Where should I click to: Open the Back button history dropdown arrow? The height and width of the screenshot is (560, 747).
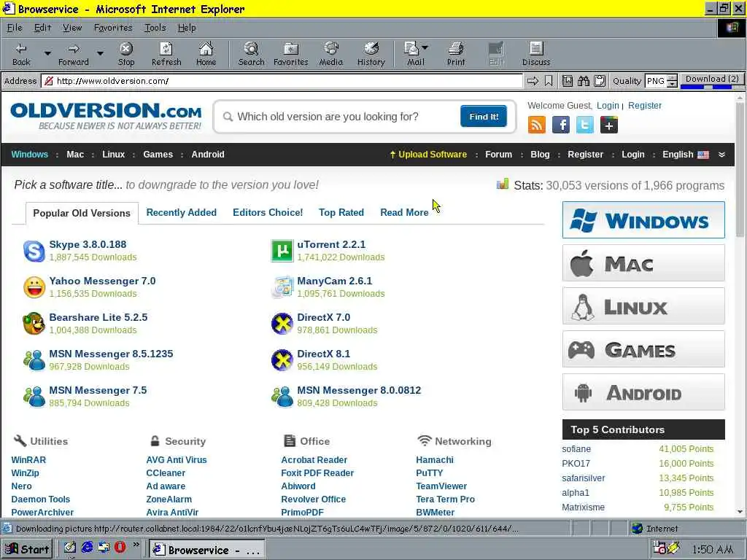(47, 52)
